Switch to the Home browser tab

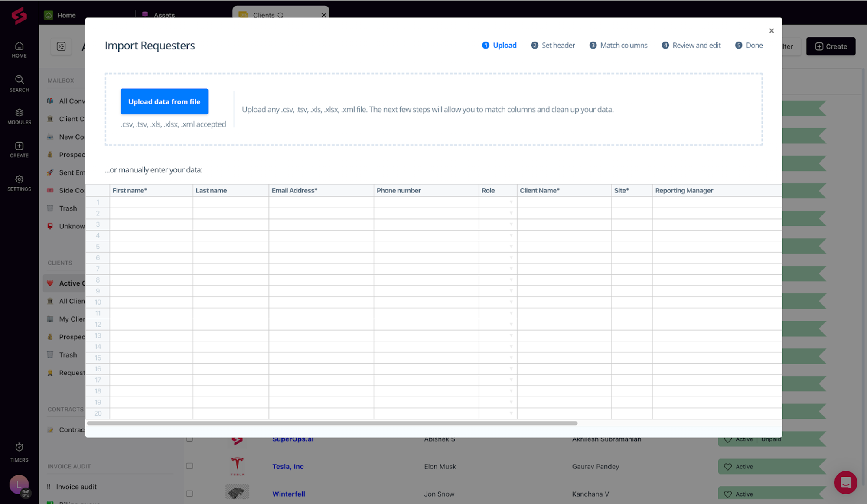[x=60, y=15]
